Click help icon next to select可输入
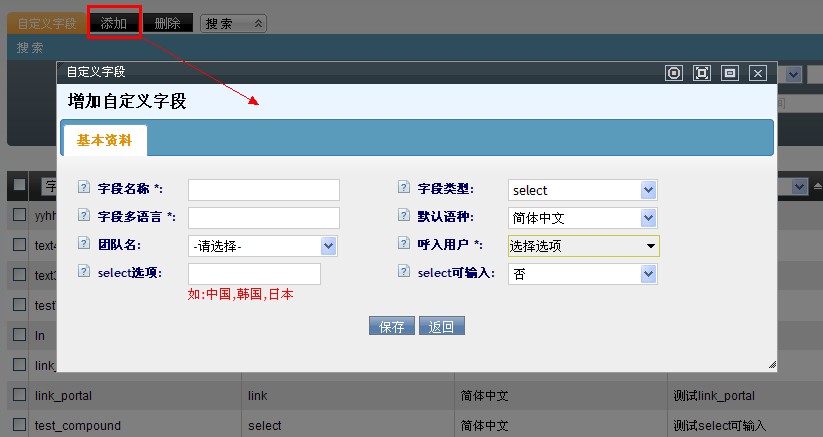 pyautogui.click(x=404, y=271)
